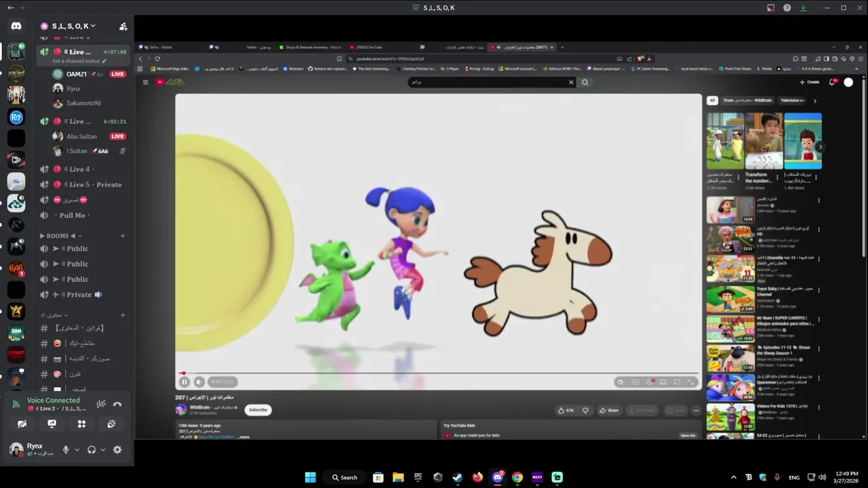The width and height of the screenshot is (868, 488).
Task: Open Discord user settings gear
Action: click(x=117, y=449)
